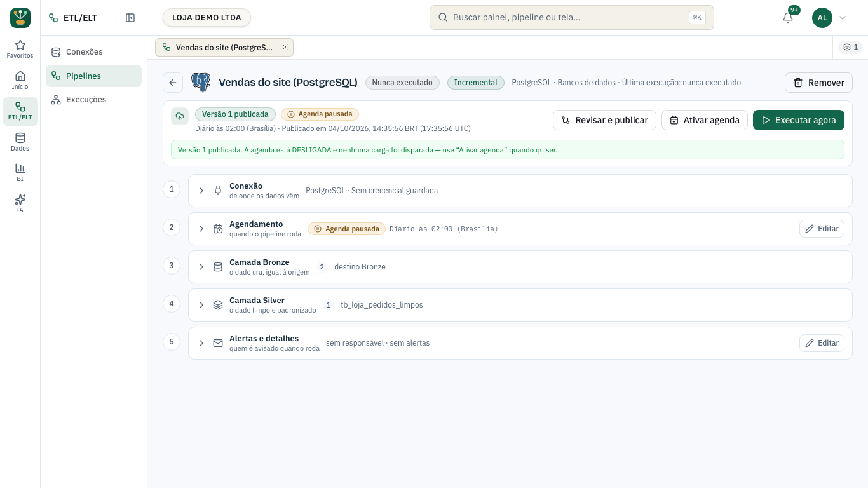Open the Dados database section
Viewport: 868px width, 488px height.
pyautogui.click(x=20, y=142)
